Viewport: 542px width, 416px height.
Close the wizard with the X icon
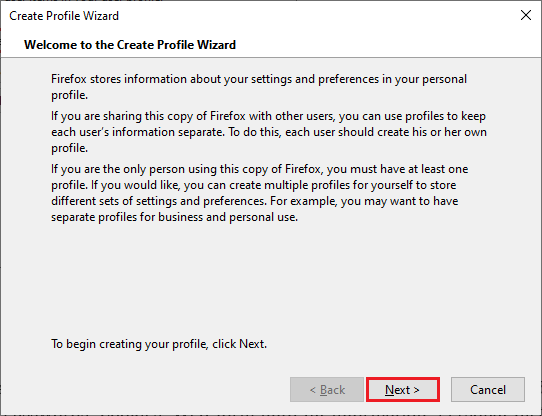pyautogui.click(x=526, y=15)
